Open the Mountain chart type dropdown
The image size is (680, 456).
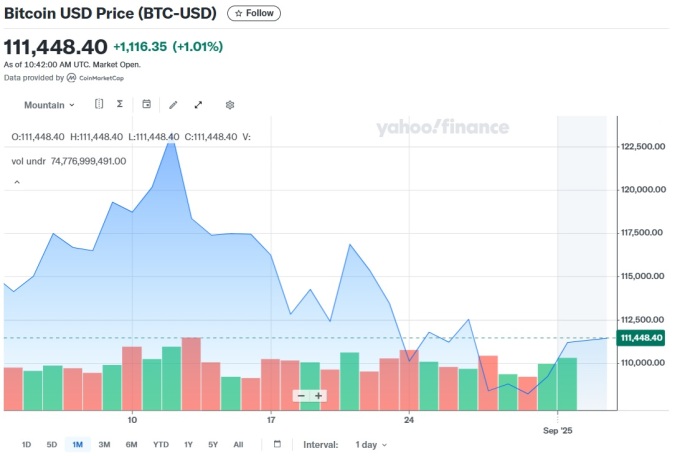point(49,104)
